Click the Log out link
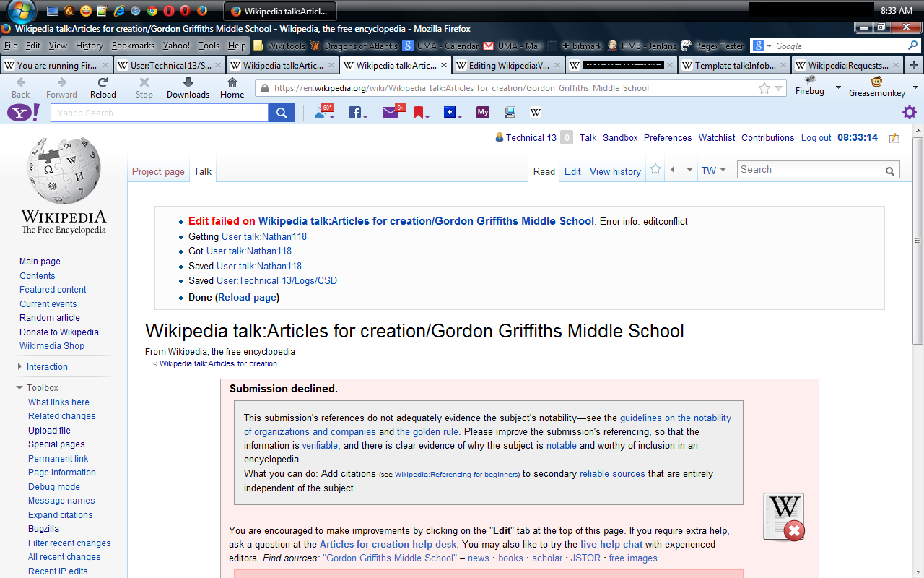 816,138
